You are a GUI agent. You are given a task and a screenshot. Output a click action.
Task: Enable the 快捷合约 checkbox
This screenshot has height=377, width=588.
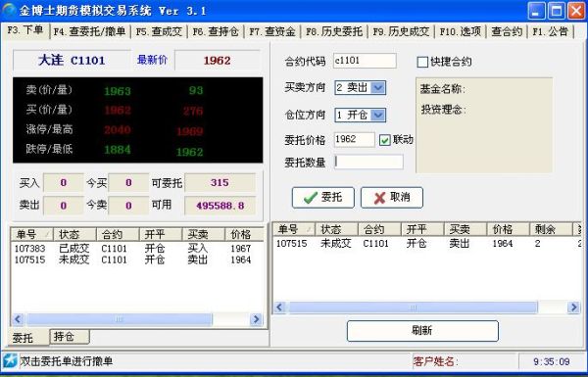[422, 62]
